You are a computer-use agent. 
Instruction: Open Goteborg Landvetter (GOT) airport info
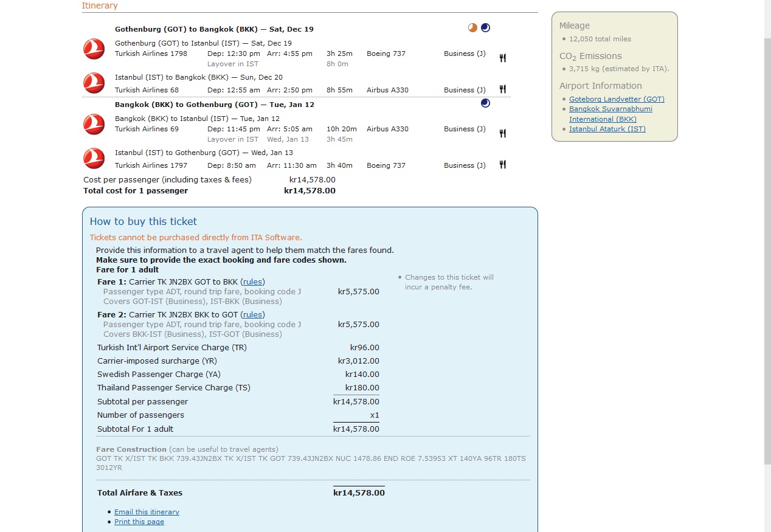(617, 99)
